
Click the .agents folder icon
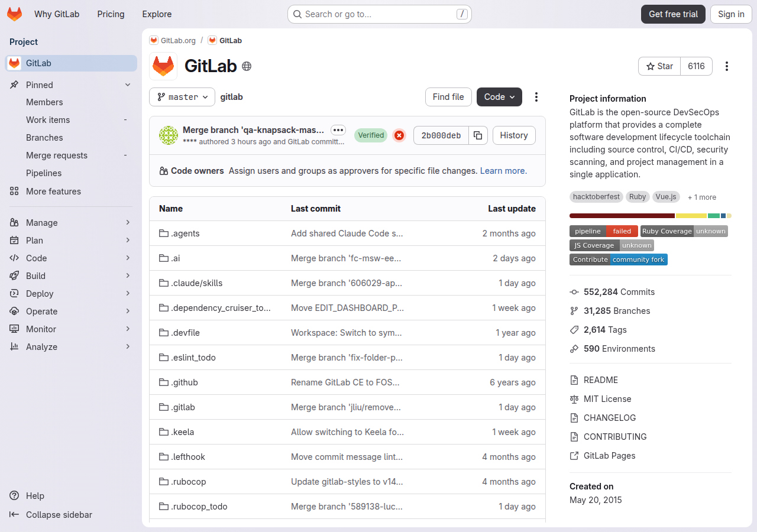pos(164,233)
